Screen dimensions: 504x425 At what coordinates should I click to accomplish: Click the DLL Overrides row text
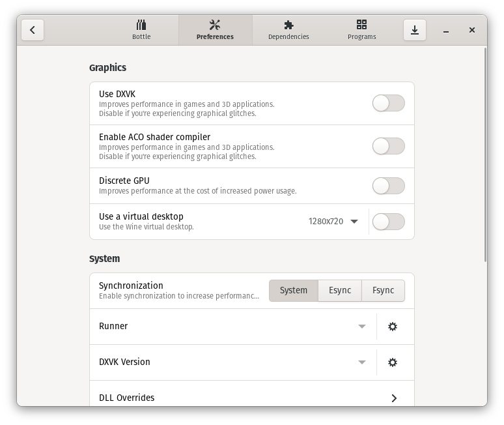(126, 398)
